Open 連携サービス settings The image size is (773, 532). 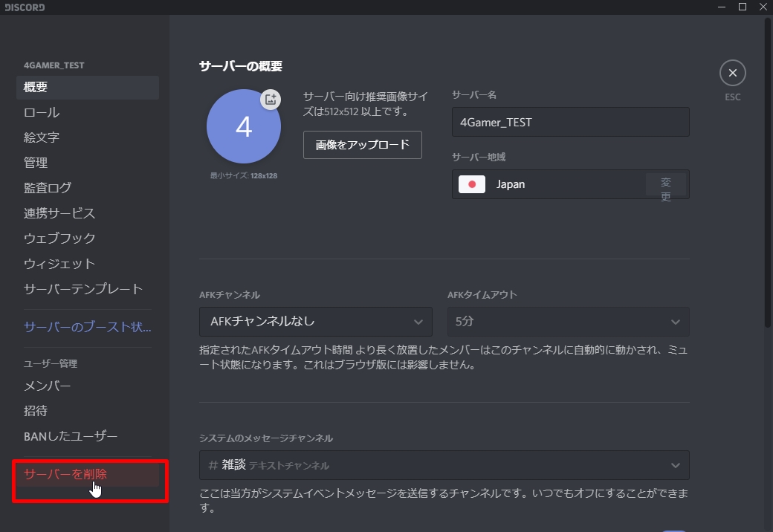point(59,214)
